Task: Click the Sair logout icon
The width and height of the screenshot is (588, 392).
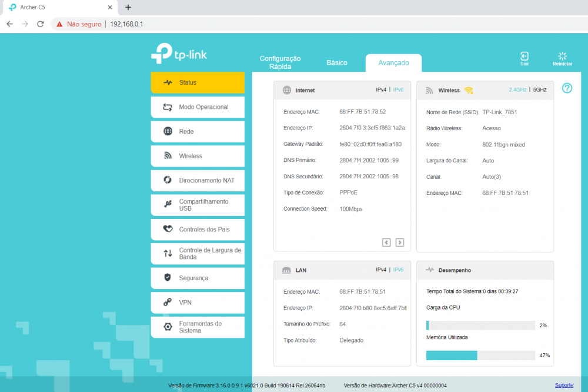Action: pyautogui.click(x=524, y=57)
